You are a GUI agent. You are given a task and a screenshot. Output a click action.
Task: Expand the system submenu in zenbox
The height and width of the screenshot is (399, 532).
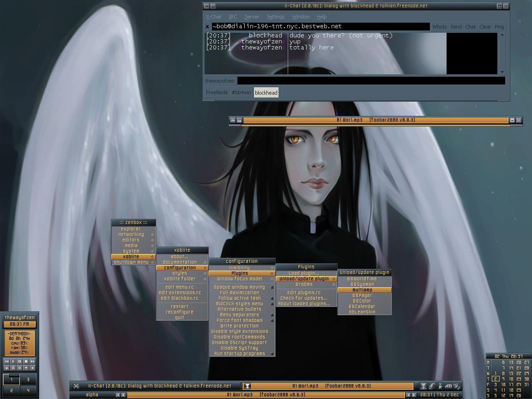pyautogui.click(x=133, y=251)
